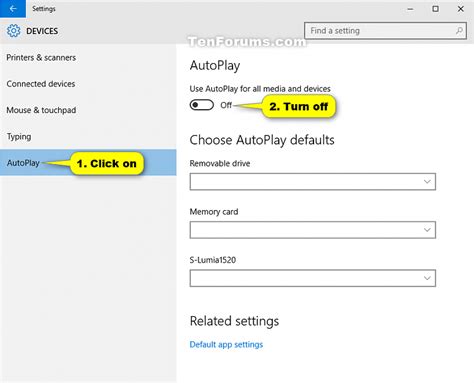Select Printers & scanners in sidebar
This screenshot has height=383, width=474.
tap(88, 57)
